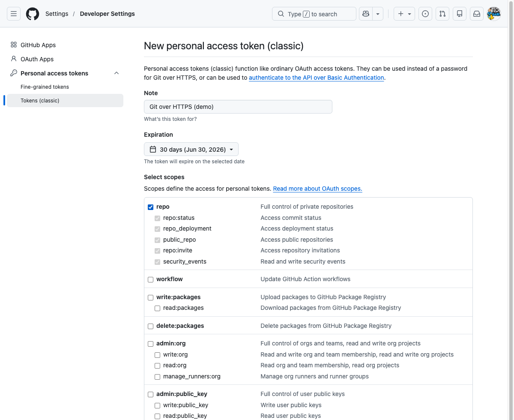Image resolution: width=514 pixels, height=420 pixels.
Task: Click 'Manage org runners and runner groups'
Action: click(x=315, y=376)
